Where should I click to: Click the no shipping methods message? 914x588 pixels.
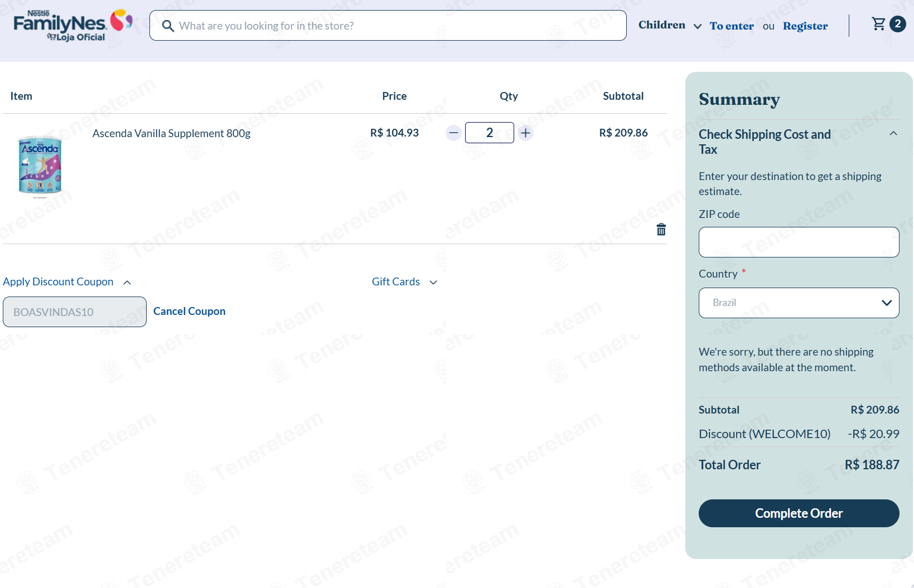tap(786, 359)
